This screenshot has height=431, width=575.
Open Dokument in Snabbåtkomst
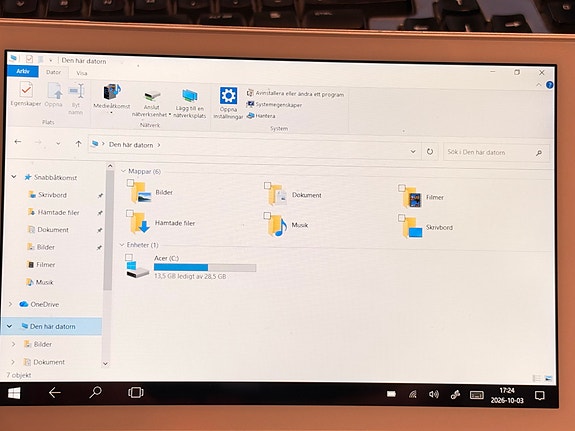(53, 230)
